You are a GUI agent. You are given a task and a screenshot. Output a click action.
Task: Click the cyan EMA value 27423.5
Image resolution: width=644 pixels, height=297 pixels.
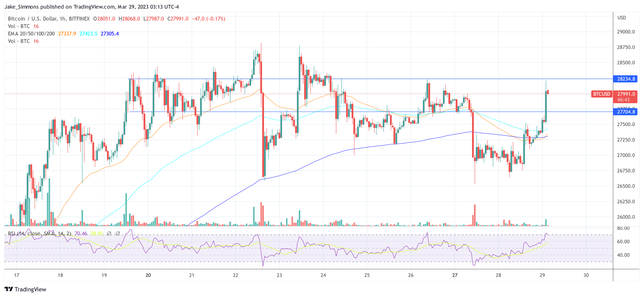pos(88,34)
